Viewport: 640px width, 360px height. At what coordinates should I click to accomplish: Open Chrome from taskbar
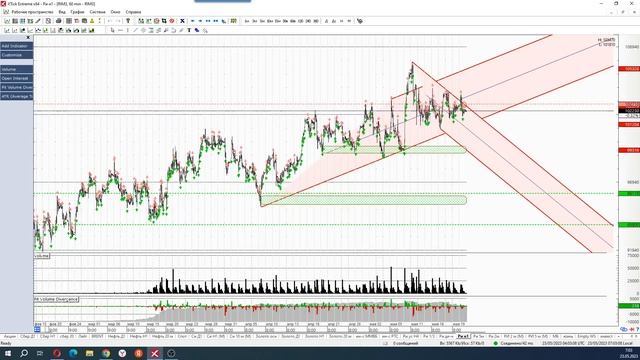click(106, 353)
